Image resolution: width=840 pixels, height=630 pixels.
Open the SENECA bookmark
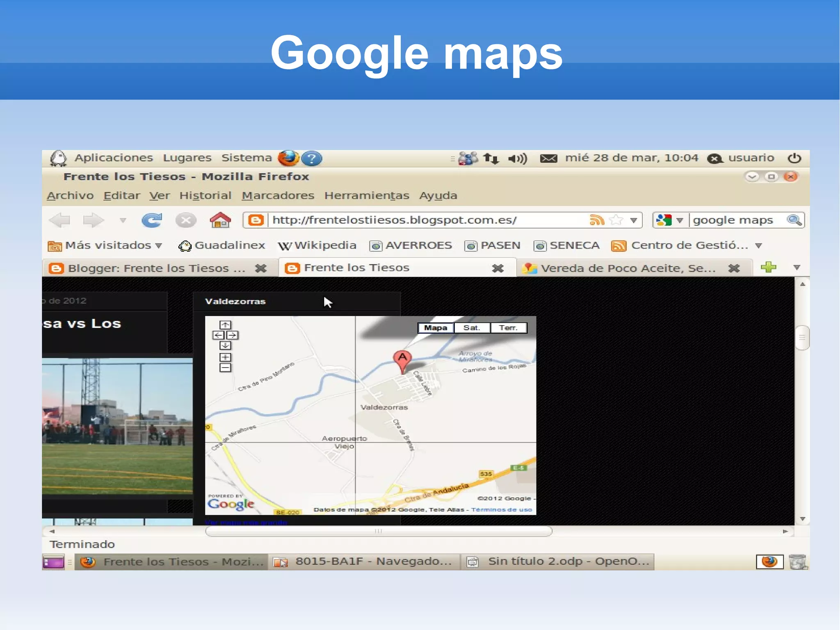click(x=566, y=245)
